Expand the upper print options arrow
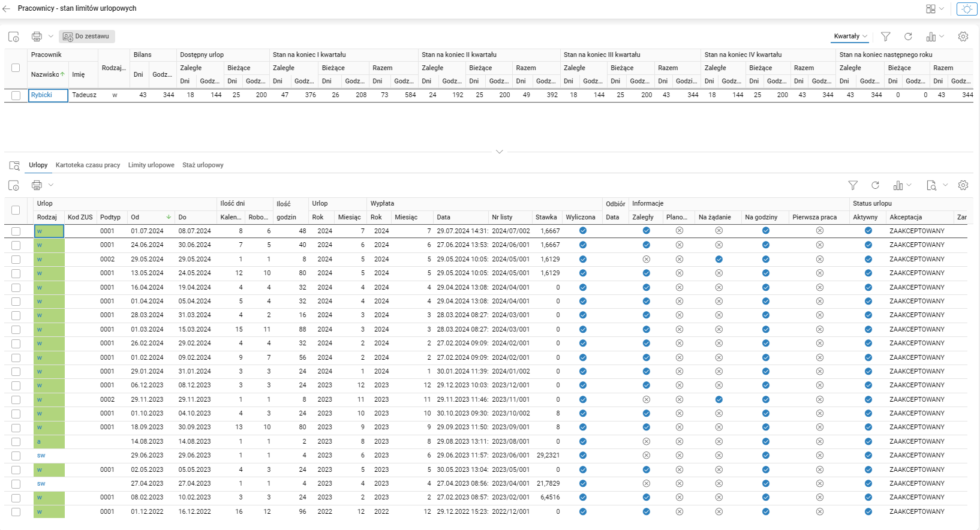 [51, 37]
